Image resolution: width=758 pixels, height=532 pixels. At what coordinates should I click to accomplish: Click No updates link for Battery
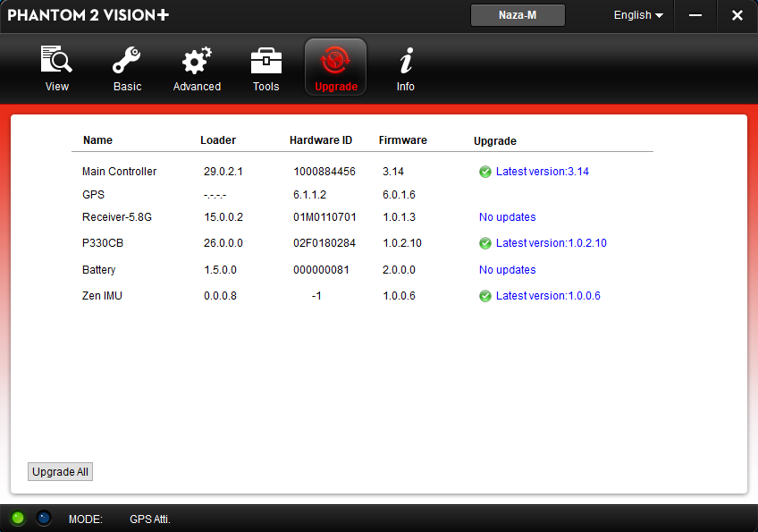click(507, 270)
